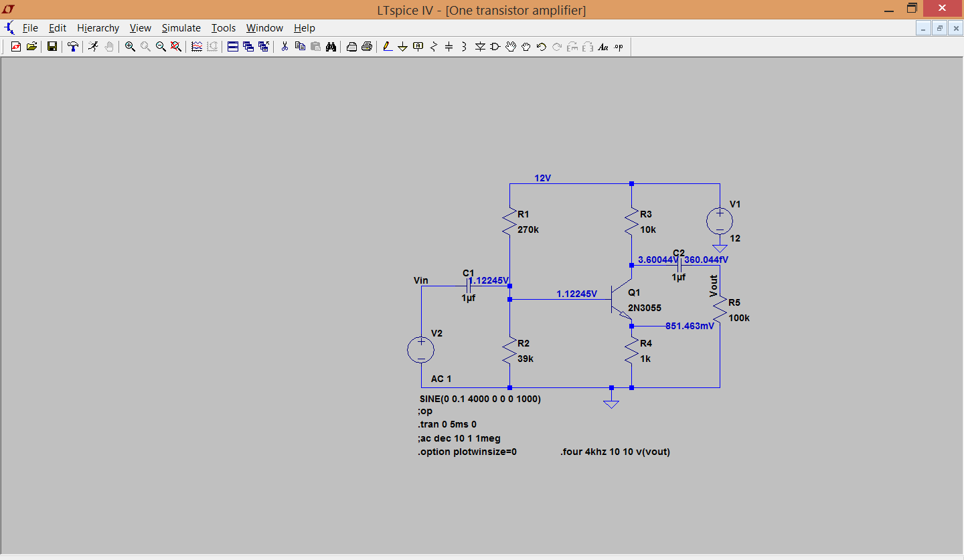
Task: Select the Cut scissors tool
Action: (x=285, y=46)
